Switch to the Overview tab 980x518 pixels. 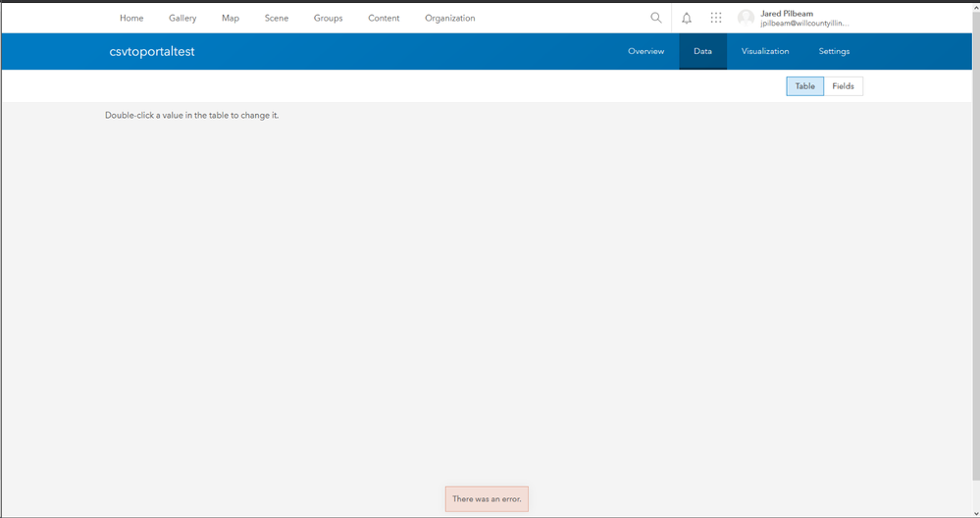[x=645, y=51]
